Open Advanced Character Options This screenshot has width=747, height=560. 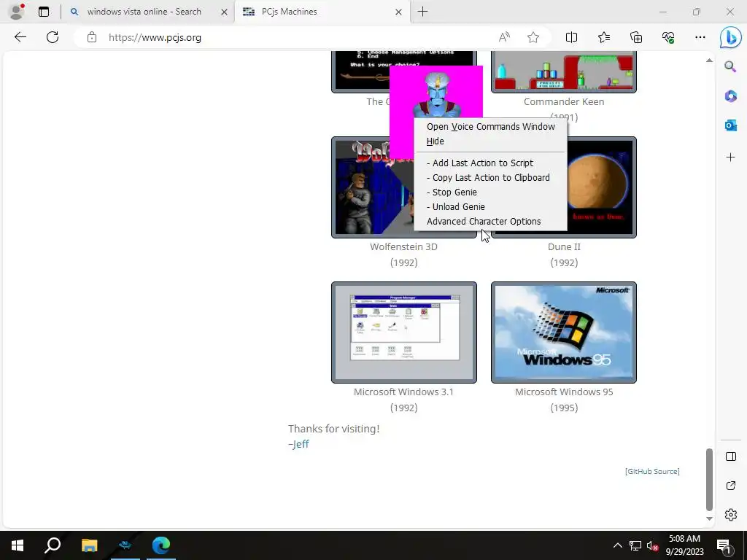pyautogui.click(x=491, y=222)
